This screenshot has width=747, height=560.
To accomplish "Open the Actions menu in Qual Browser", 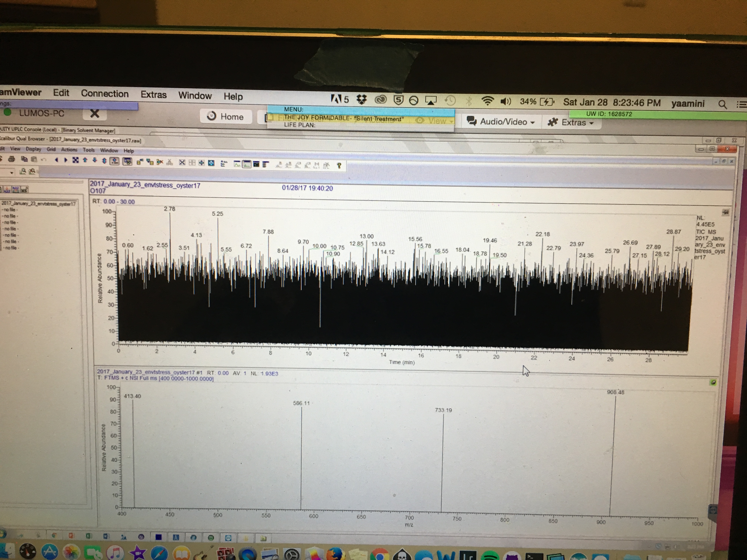I will coord(69,149).
